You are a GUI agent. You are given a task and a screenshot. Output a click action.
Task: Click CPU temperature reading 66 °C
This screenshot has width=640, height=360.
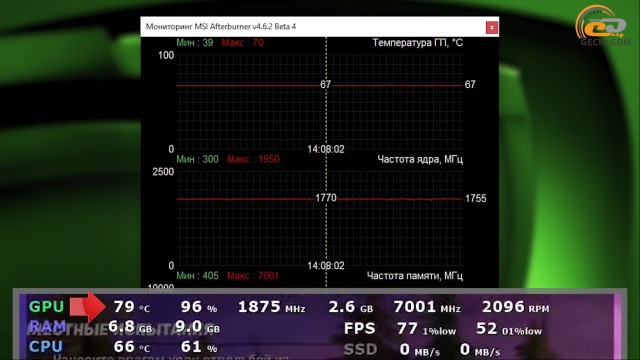[x=132, y=347]
